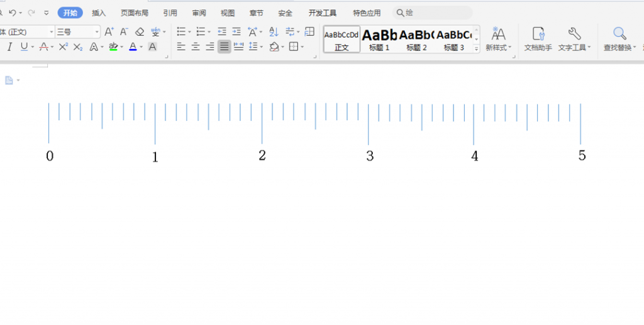Open the font size 三号 dropdown
644x325 pixels.
[96, 31]
